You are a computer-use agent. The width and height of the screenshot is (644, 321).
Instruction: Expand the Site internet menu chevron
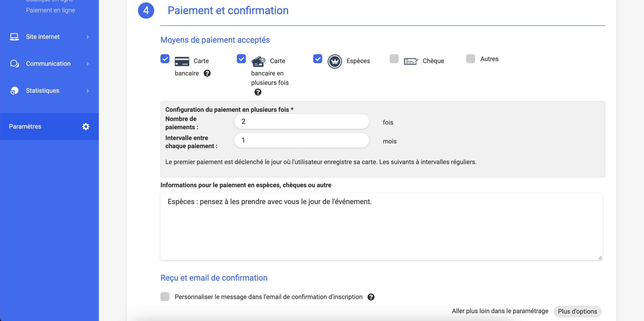pyautogui.click(x=87, y=37)
